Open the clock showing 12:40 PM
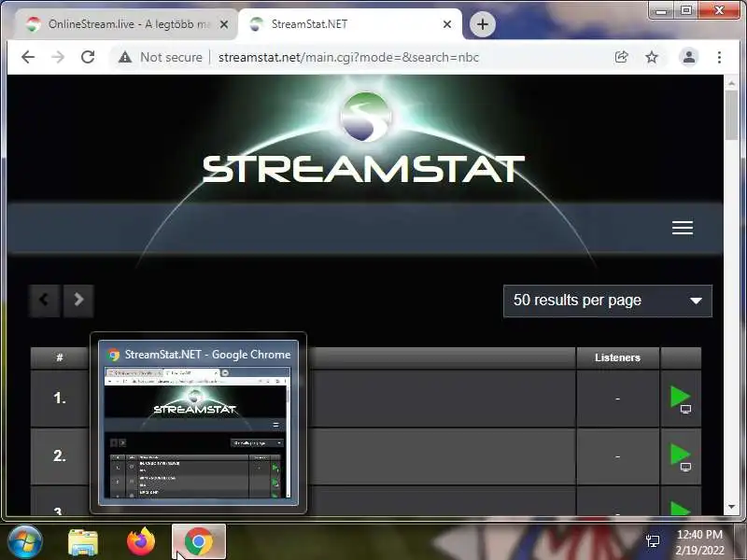This screenshot has width=747, height=560. click(699, 542)
